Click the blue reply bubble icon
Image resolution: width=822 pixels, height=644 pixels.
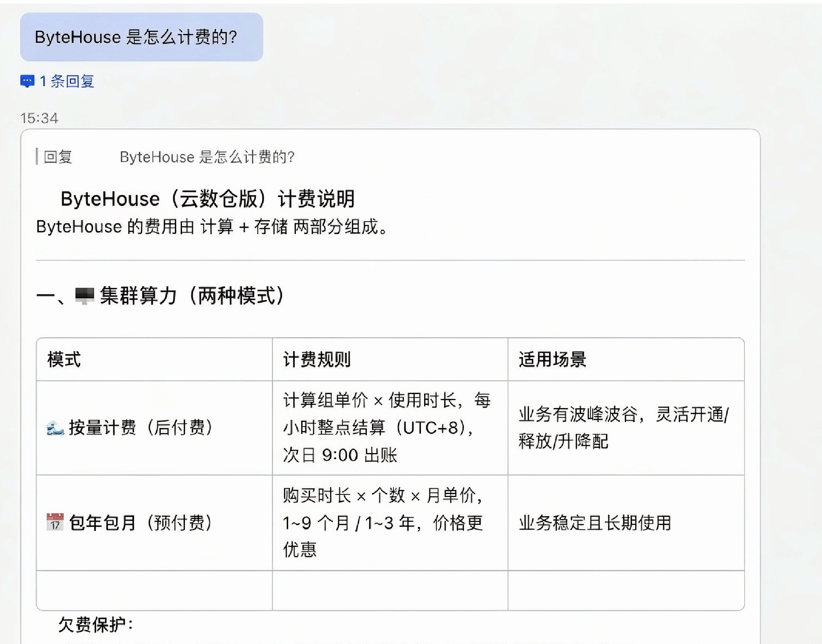(x=27, y=82)
